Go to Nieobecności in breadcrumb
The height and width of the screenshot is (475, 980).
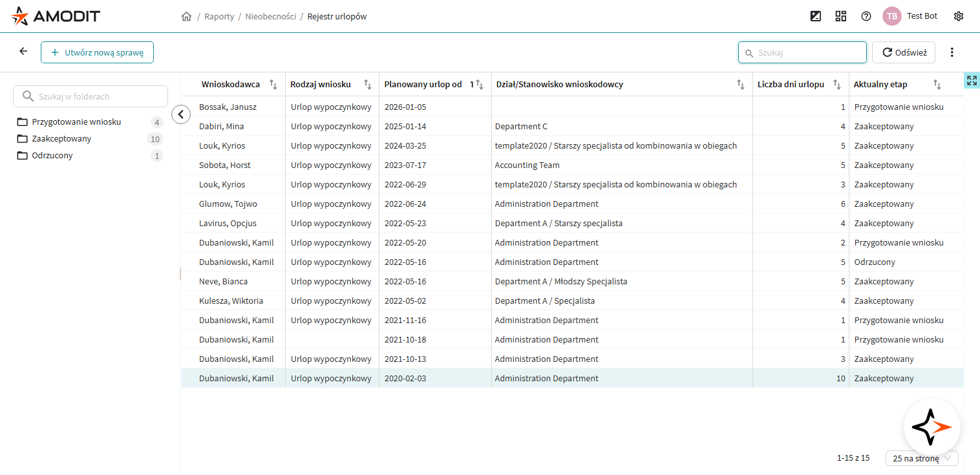pos(270,17)
